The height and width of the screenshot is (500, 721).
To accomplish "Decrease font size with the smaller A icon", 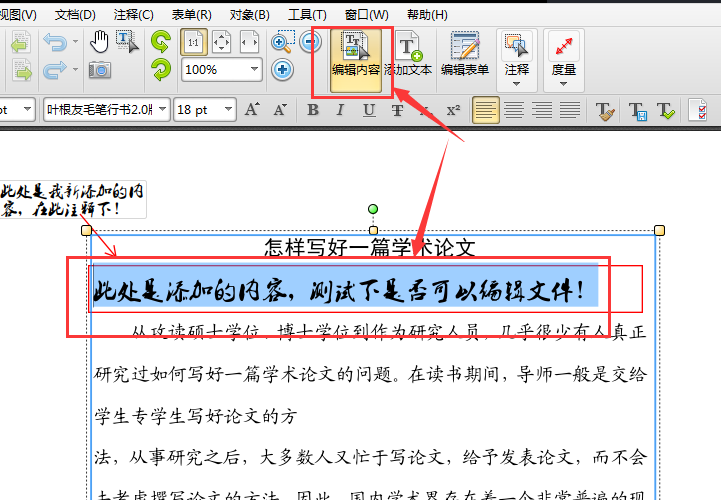I will 280,110.
